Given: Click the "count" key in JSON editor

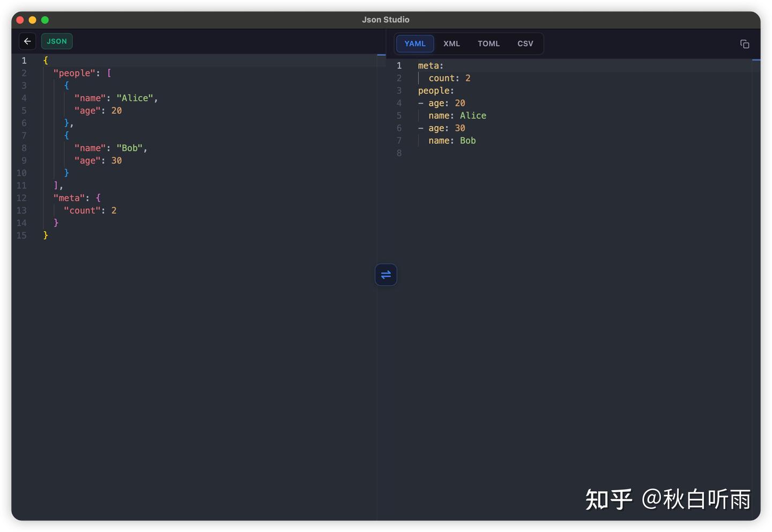Looking at the screenshot, I should point(83,210).
